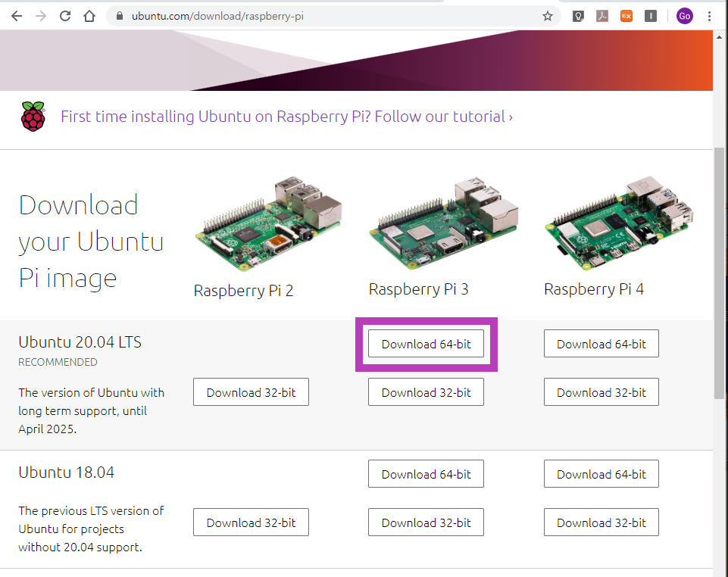The height and width of the screenshot is (577, 728).
Task: Click the browser forward arrow
Action: click(x=41, y=16)
